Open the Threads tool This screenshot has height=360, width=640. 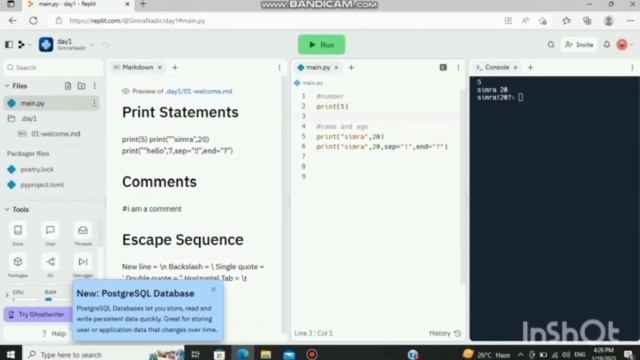(83, 234)
